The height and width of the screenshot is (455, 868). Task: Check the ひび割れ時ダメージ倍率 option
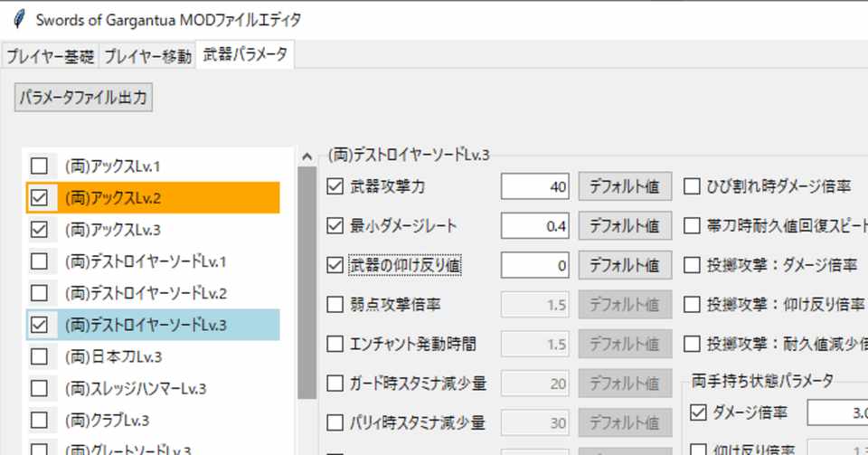[693, 187]
